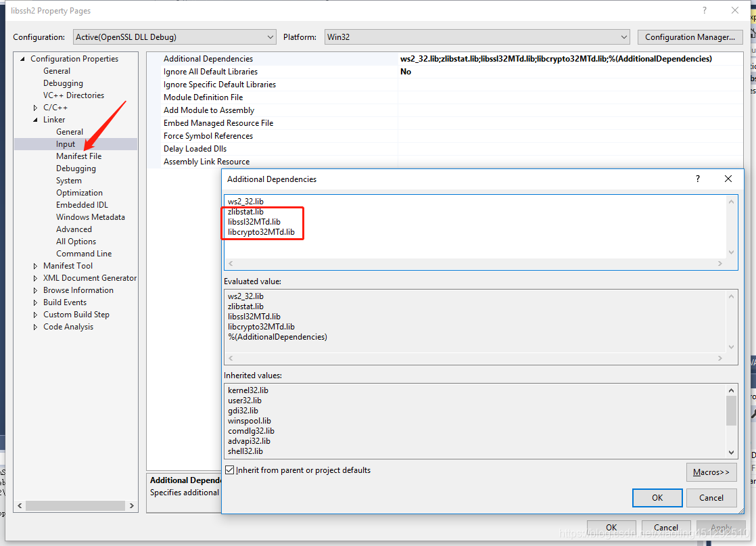The width and height of the screenshot is (756, 546).
Task: Click the Configuration Manager button
Action: pyautogui.click(x=690, y=37)
